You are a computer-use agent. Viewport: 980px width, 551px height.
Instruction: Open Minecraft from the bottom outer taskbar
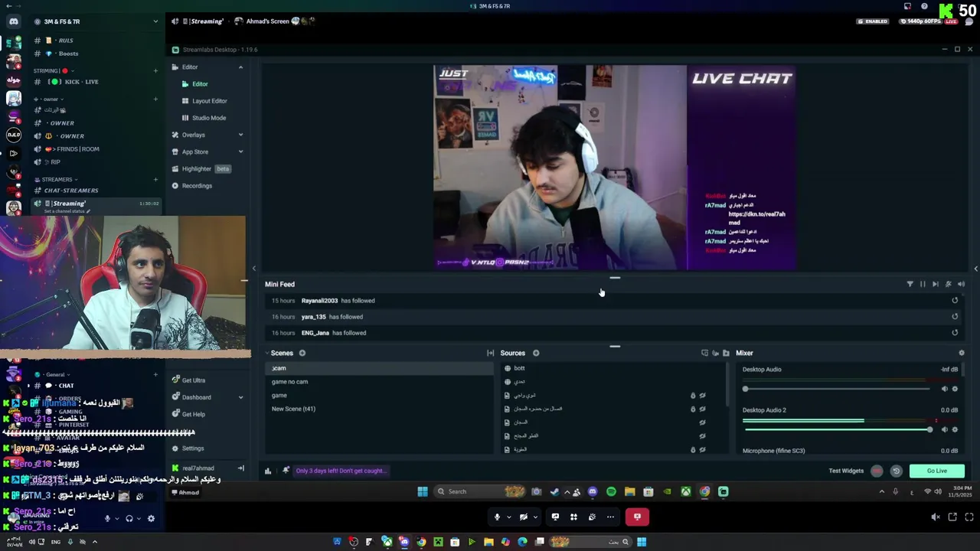pyautogui.click(x=438, y=542)
